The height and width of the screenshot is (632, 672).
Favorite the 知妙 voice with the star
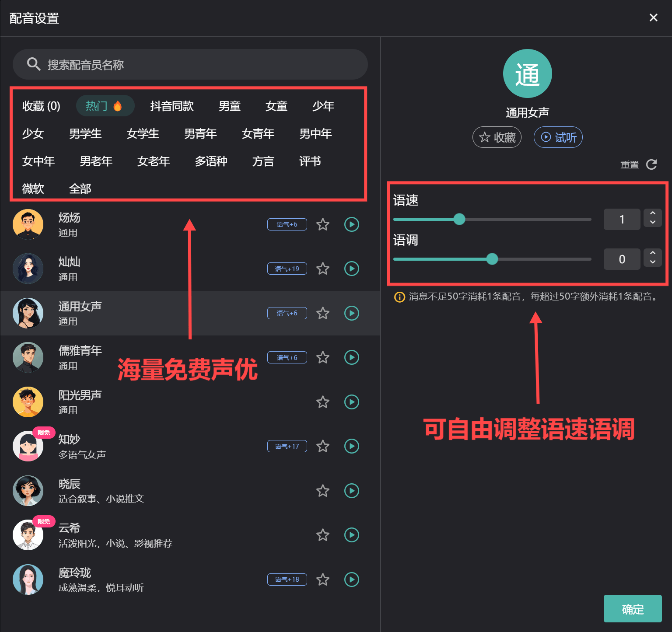click(x=323, y=447)
